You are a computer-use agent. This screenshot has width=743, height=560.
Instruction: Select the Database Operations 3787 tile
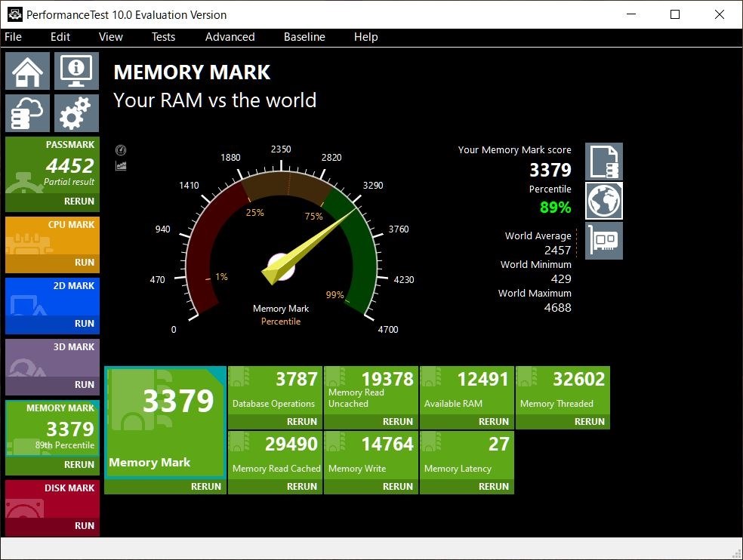pos(276,390)
